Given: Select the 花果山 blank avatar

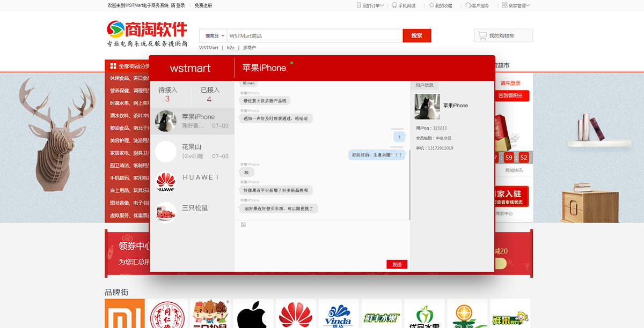Looking at the screenshot, I should click(x=166, y=152).
